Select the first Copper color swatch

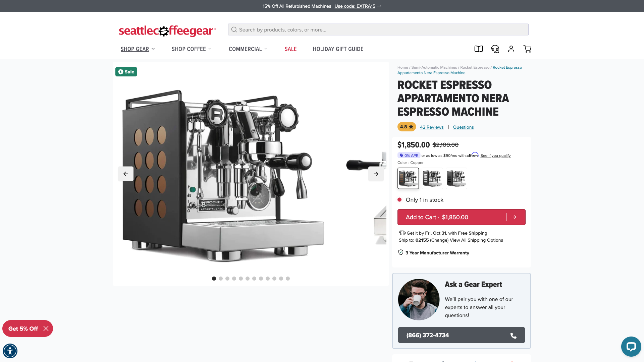tap(408, 178)
